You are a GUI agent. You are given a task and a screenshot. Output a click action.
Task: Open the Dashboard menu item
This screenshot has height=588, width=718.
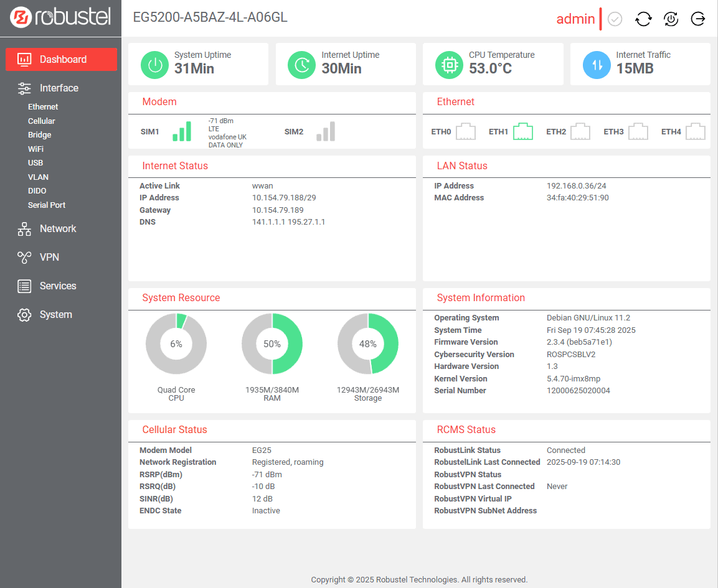[62, 60]
